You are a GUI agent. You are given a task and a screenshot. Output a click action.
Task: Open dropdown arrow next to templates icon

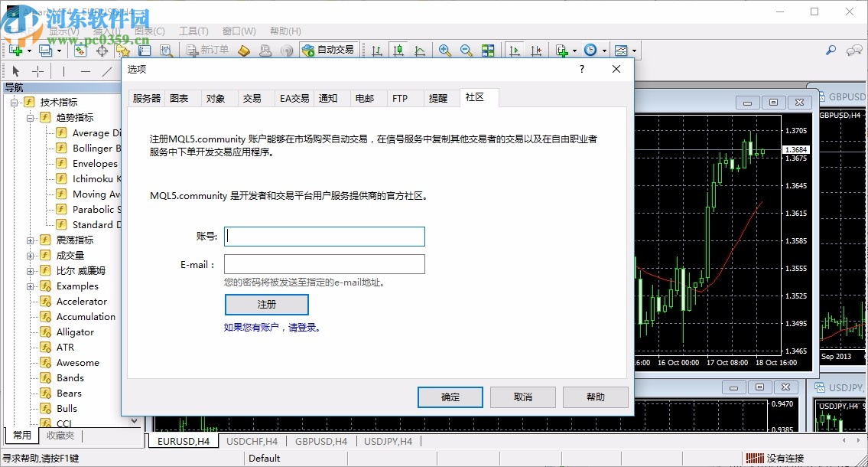[x=635, y=51]
